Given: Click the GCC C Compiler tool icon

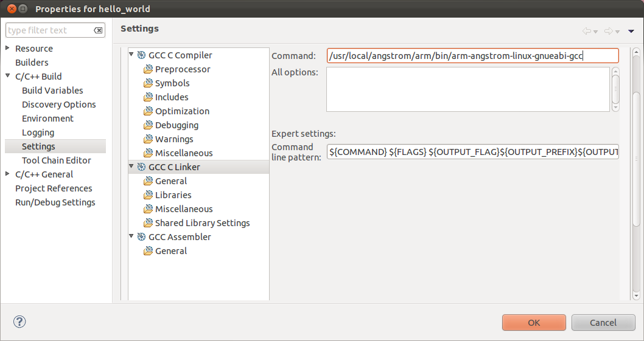Looking at the screenshot, I should pyautogui.click(x=141, y=55).
